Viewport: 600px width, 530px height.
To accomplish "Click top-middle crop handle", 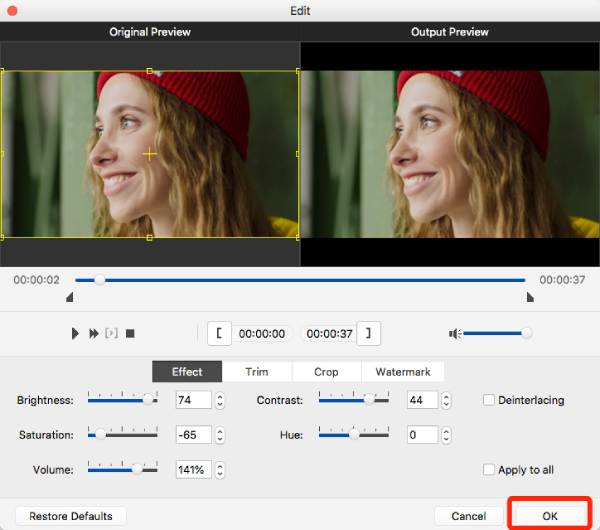I will 150,71.
